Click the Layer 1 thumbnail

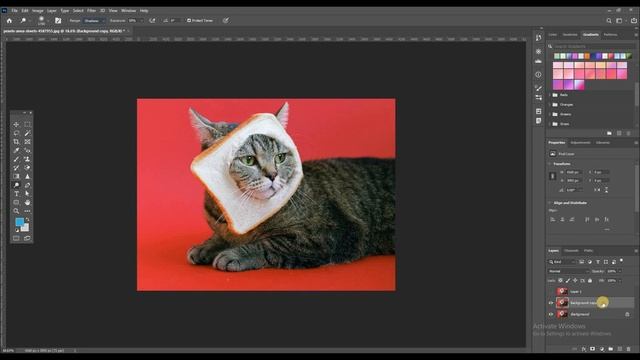[x=562, y=291]
